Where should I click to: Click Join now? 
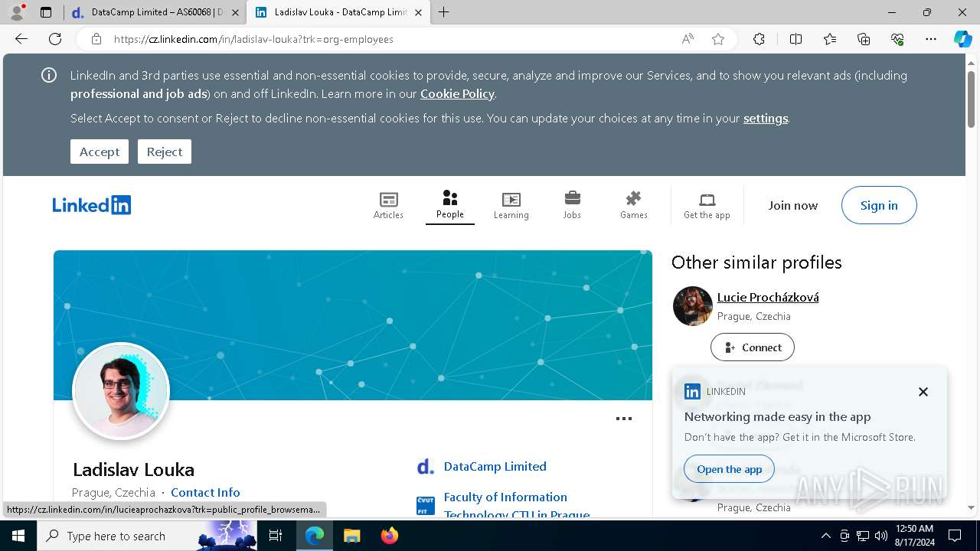coord(793,205)
